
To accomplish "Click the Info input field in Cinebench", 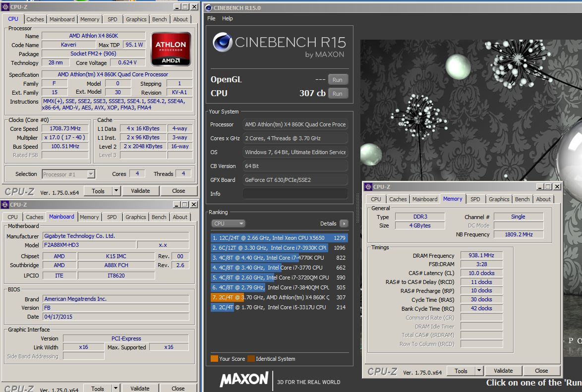I will 295,194.
